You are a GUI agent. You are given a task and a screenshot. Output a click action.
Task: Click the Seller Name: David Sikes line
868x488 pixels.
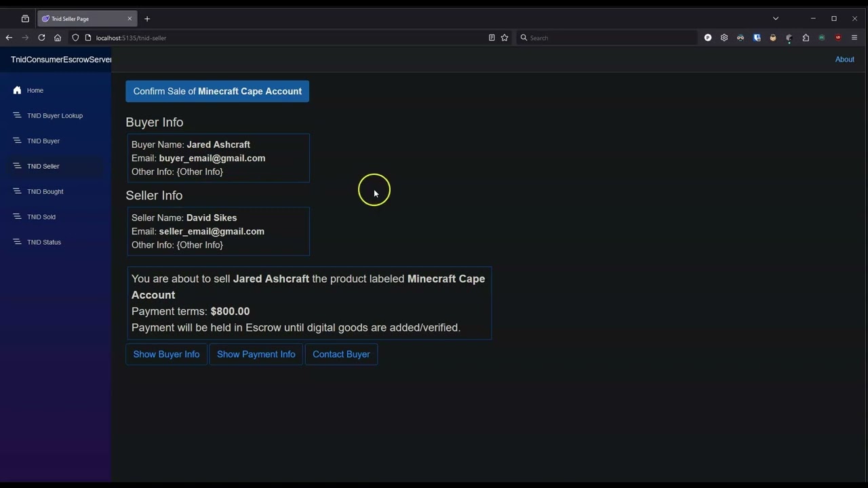point(184,218)
